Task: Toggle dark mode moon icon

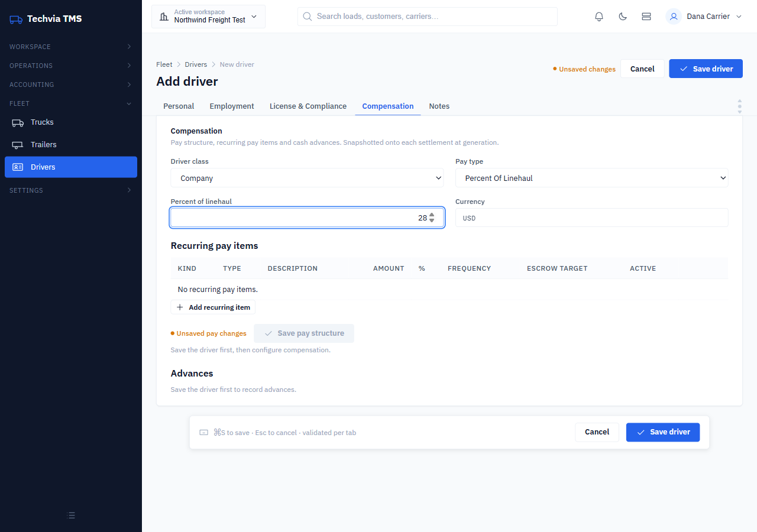Action: [623, 17]
